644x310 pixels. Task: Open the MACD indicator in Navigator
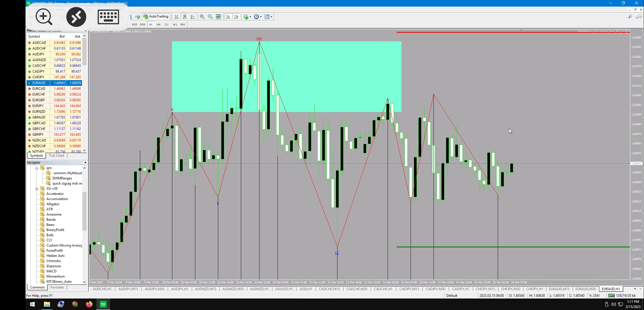click(x=51, y=271)
